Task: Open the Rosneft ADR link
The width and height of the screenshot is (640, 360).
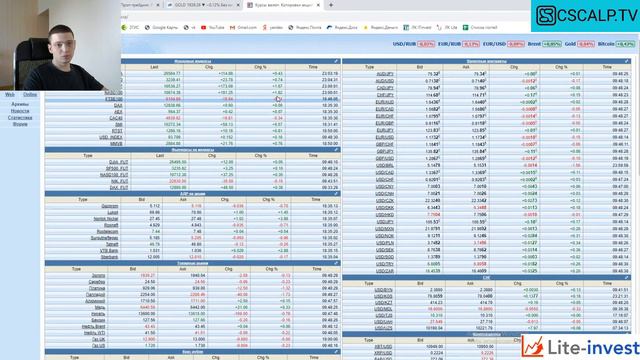Action: pos(111,225)
